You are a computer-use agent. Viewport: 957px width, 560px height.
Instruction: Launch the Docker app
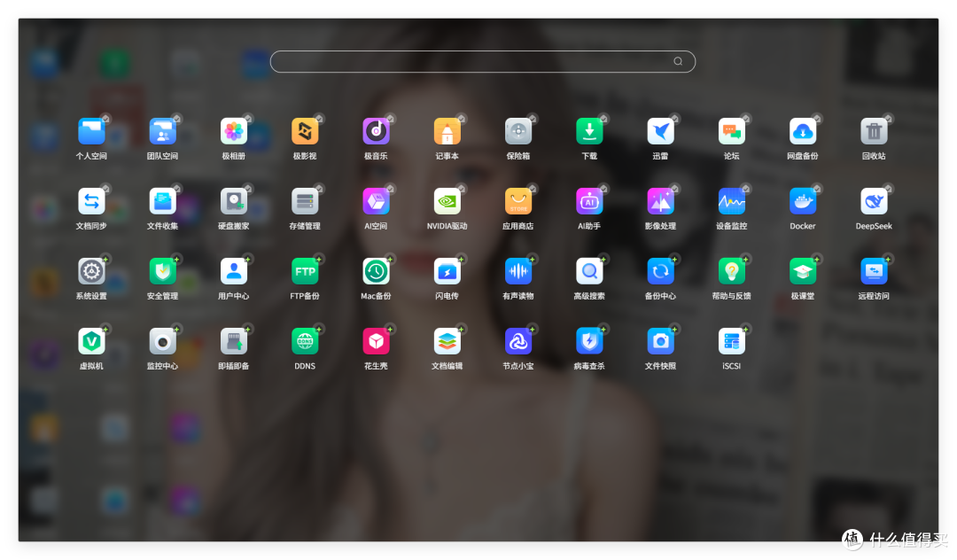point(803,201)
